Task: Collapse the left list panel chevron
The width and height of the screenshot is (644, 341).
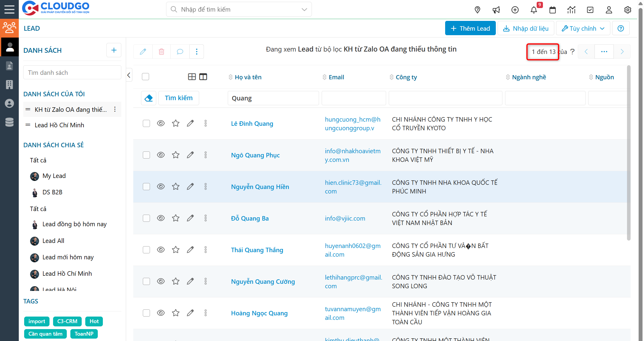Action: click(129, 75)
